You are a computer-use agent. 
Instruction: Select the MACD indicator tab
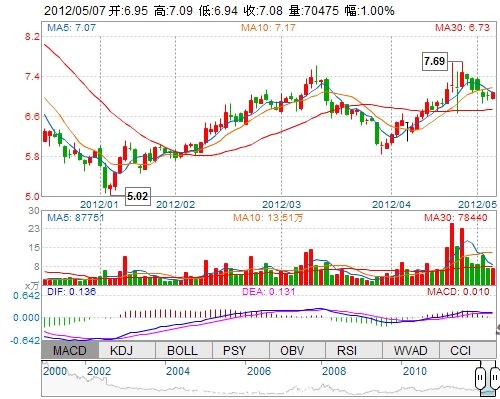pyautogui.click(x=70, y=350)
